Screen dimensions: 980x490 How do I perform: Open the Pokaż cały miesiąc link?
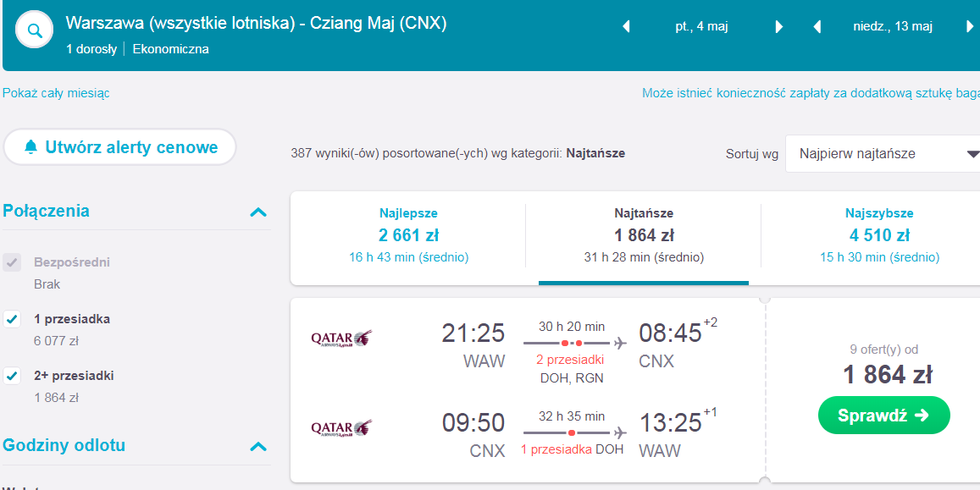click(56, 94)
